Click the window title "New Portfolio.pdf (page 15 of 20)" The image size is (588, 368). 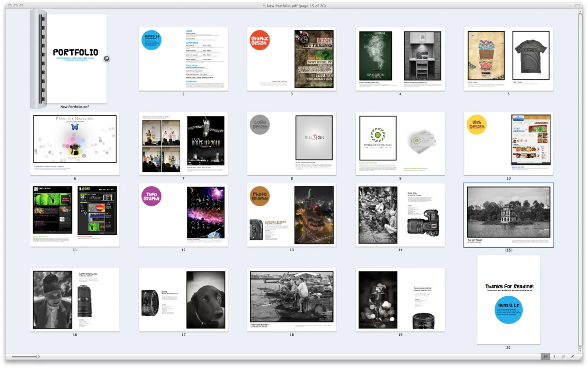pyautogui.click(x=296, y=6)
